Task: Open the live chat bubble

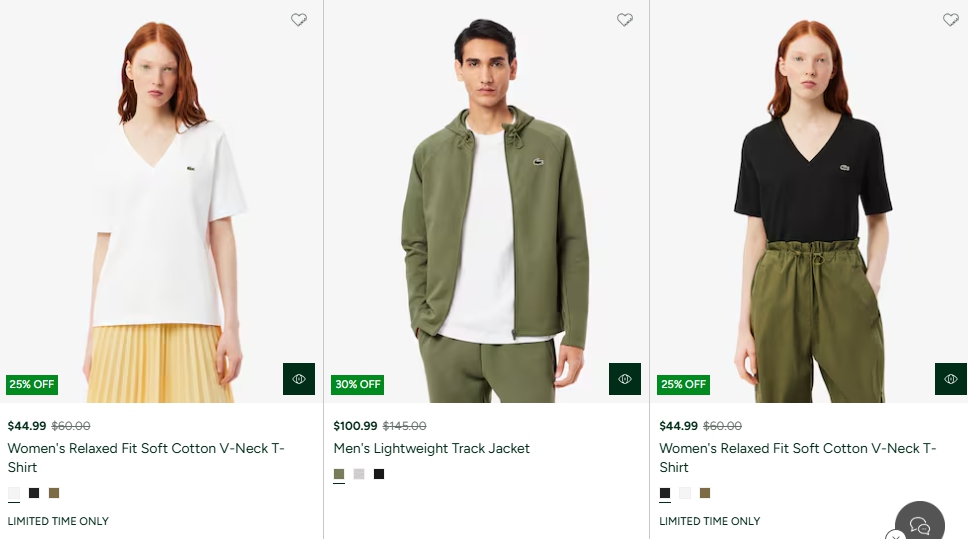Action: pos(920,525)
